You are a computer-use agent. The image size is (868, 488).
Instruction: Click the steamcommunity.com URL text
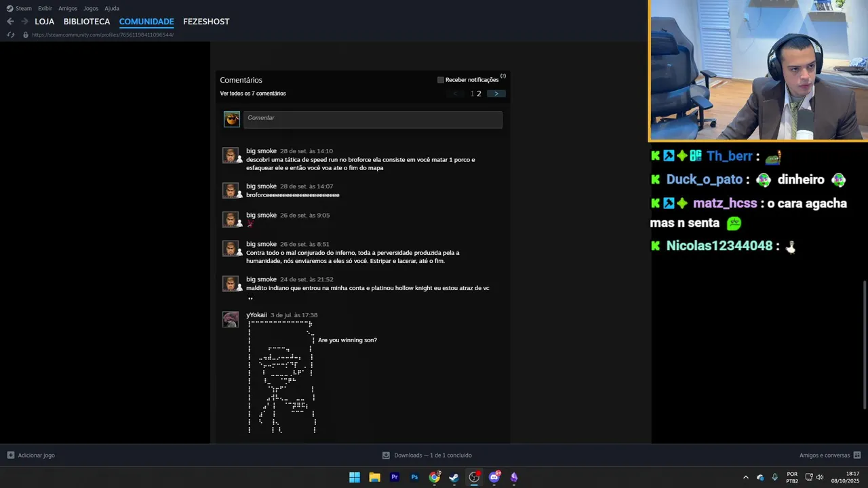point(103,35)
